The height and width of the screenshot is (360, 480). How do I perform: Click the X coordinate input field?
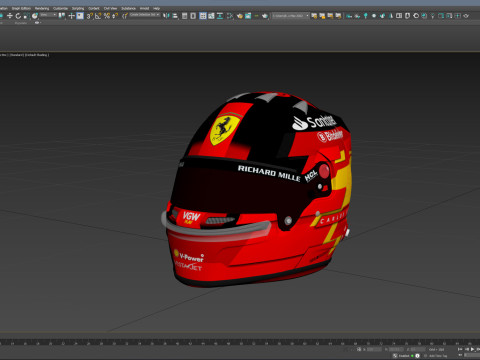click(374, 349)
